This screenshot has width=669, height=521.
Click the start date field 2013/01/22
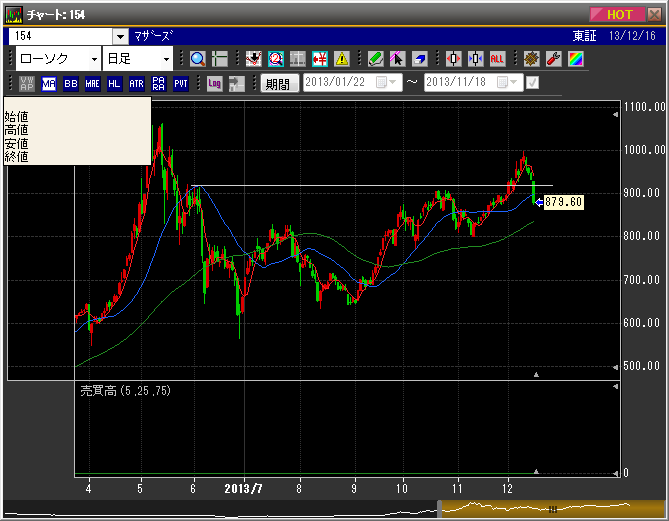pos(338,83)
